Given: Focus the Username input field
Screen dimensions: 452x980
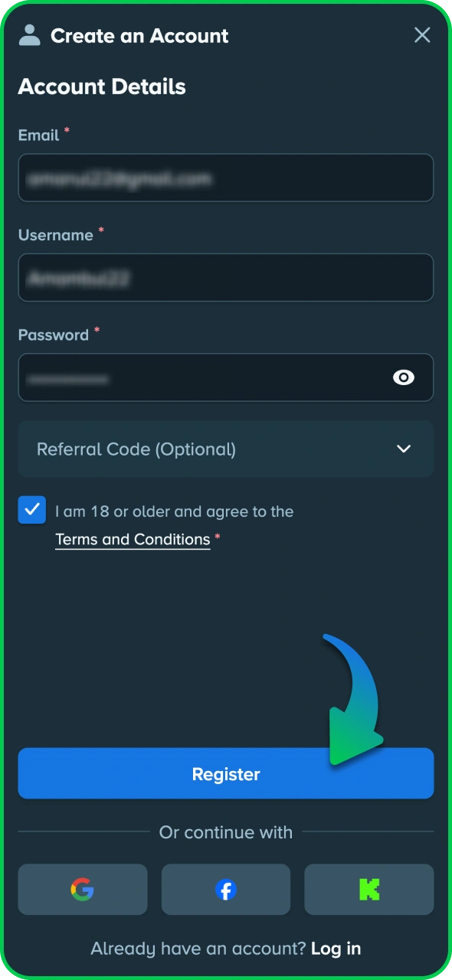Looking at the screenshot, I should [x=226, y=278].
